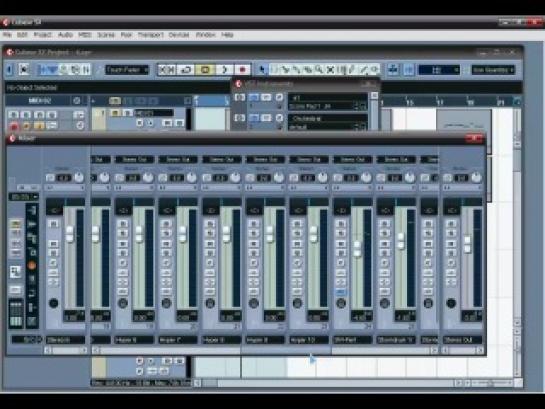Image resolution: width=545 pixels, height=409 pixels.
Task: Open the MIDI menu
Action: [85, 35]
